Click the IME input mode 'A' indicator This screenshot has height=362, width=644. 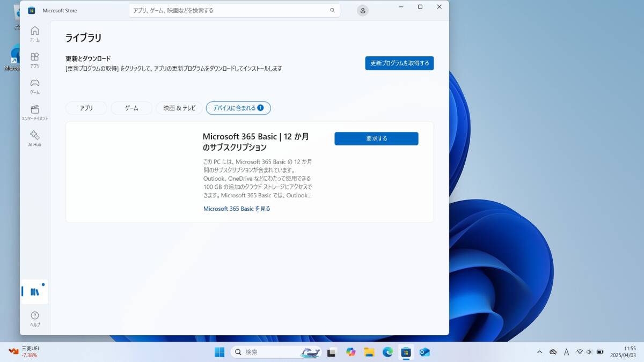click(x=566, y=352)
